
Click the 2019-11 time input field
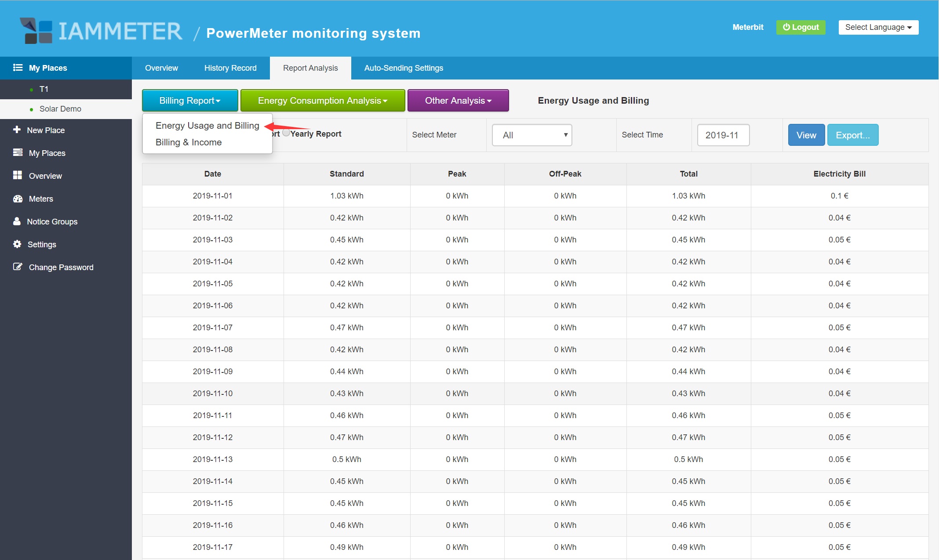pyautogui.click(x=723, y=135)
